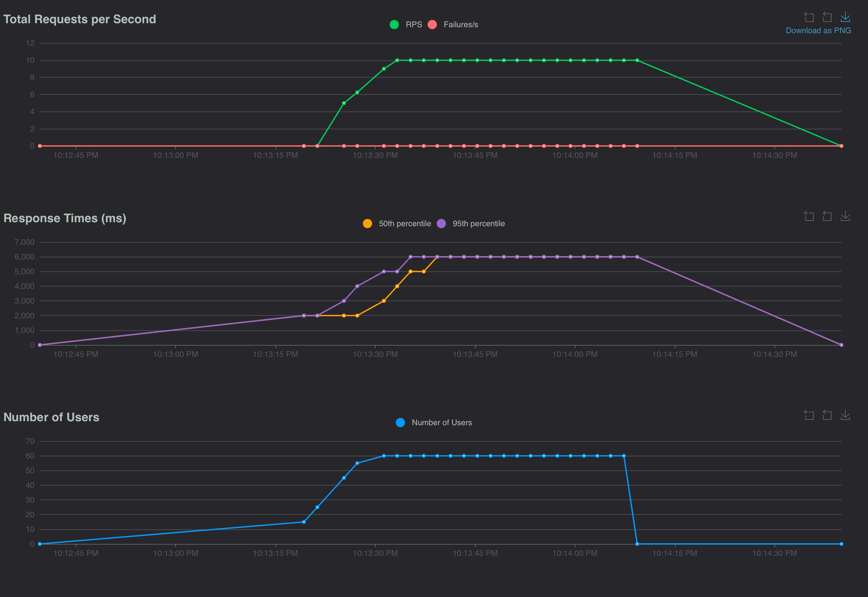
Task: Toggle the RPS series in the legend
Action: click(405, 25)
